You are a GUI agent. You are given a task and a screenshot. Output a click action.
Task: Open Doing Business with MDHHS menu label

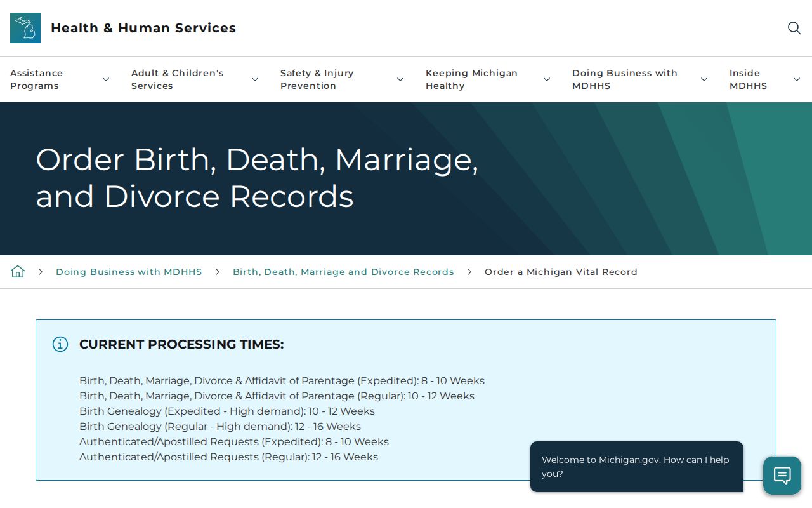coord(625,79)
